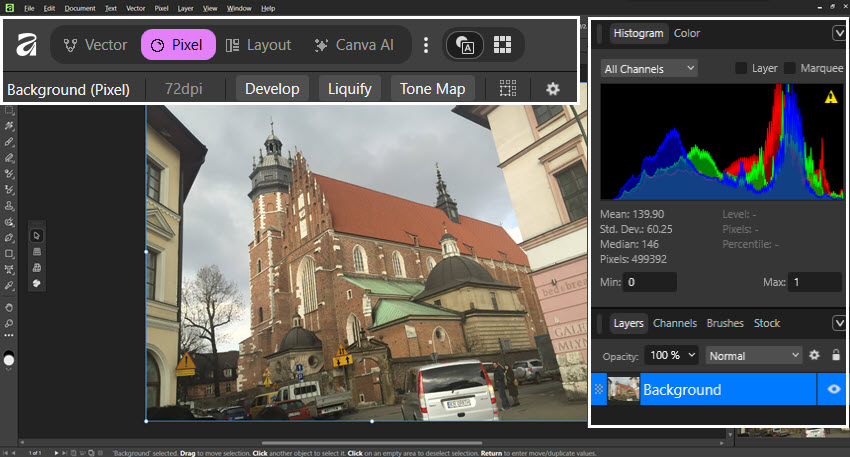Click the Affinity logo in the toolbar
850x457 pixels.
click(26, 44)
